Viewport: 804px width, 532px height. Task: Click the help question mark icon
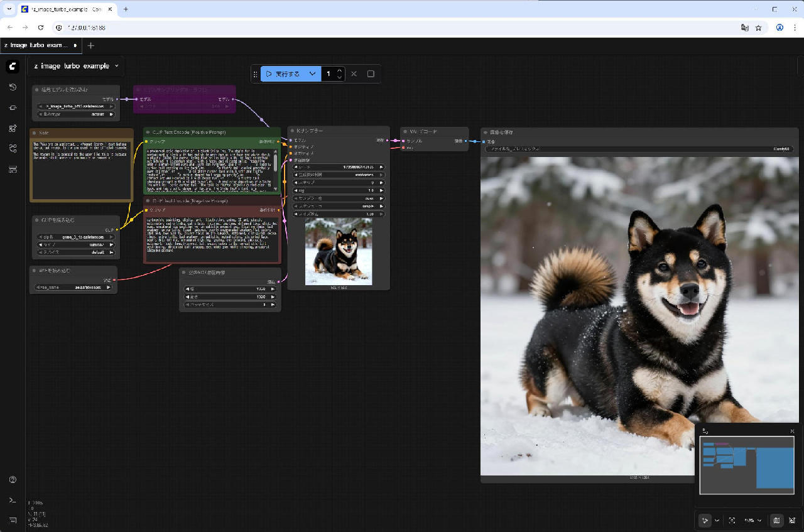(x=13, y=480)
